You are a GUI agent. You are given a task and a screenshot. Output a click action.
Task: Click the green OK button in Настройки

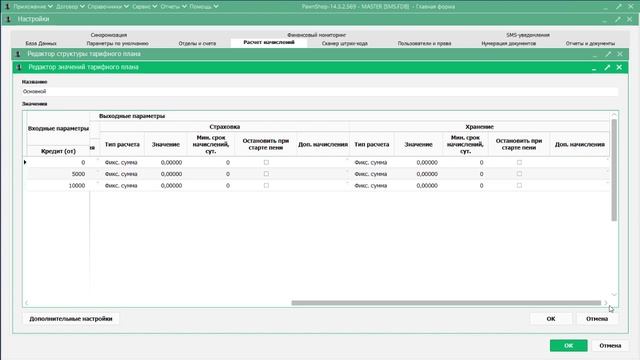tap(569, 346)
